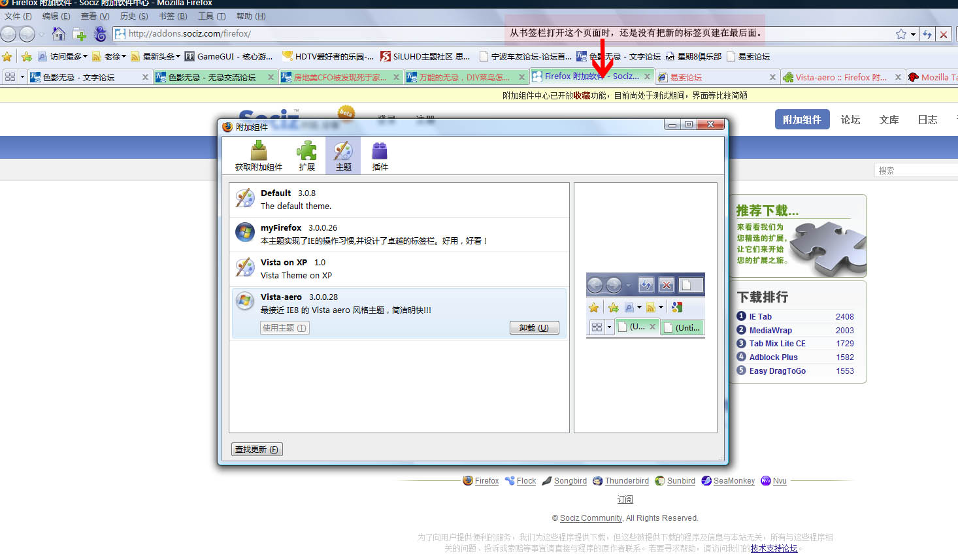Open the HDTV爱好者的乐园 bookmark
Viewport: 958px width, 560px height.
pyautogui.click(x=328, y=57)
